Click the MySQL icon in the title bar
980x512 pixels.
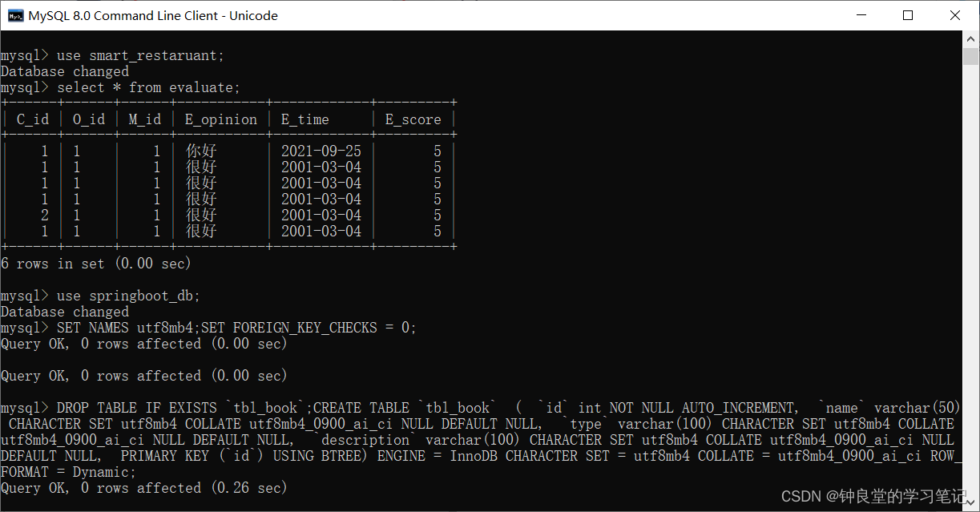(15, 15)
